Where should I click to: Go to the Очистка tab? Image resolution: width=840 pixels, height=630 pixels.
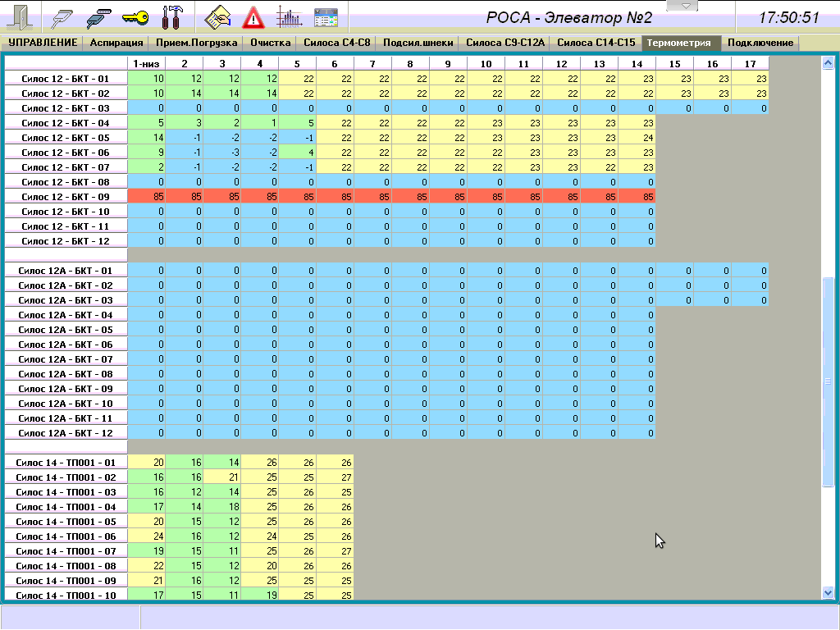(271, 43)
